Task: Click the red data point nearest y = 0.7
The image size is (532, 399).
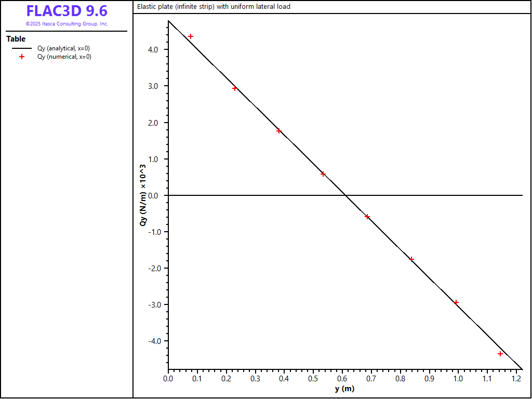Action: coord(367,217)
